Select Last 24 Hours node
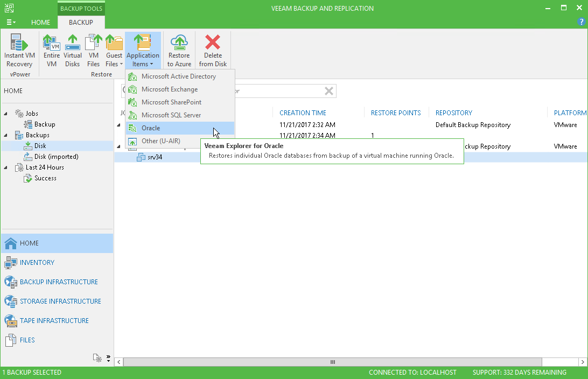 point(45,167)
